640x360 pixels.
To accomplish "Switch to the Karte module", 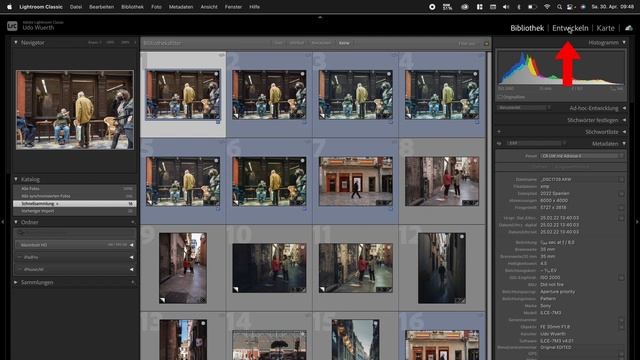I will click(605, 28).
